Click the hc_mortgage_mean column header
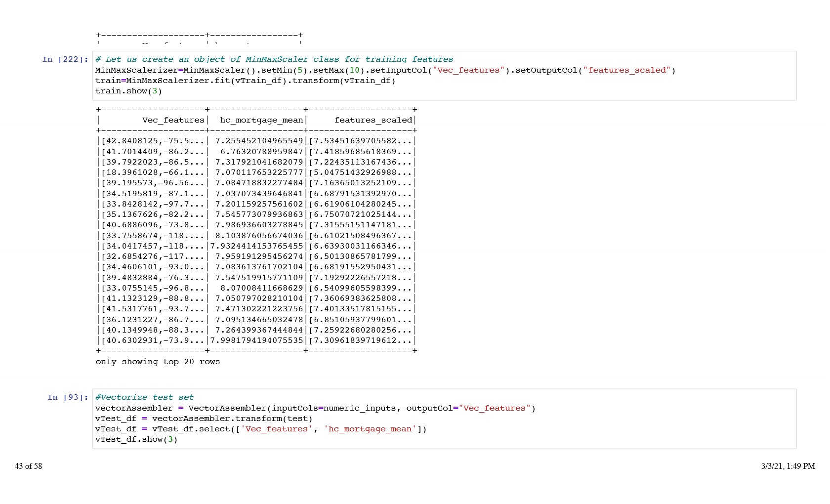Viewport: 830px width, 504px height. (261, 120)
